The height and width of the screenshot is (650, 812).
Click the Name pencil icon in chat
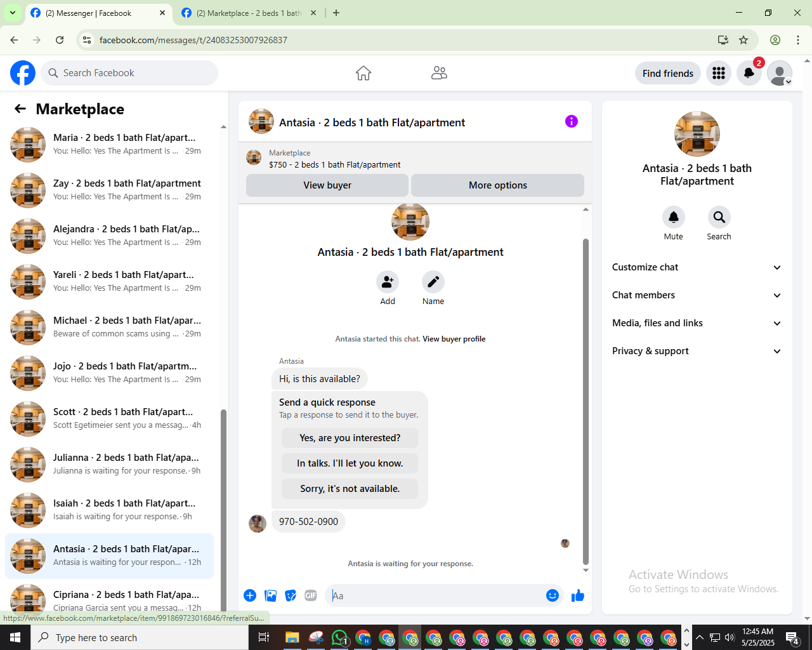[433, 282]
